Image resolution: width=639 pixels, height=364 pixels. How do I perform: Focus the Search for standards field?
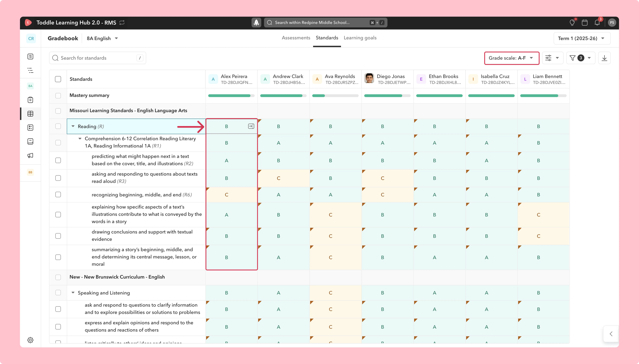coord(97,58)
